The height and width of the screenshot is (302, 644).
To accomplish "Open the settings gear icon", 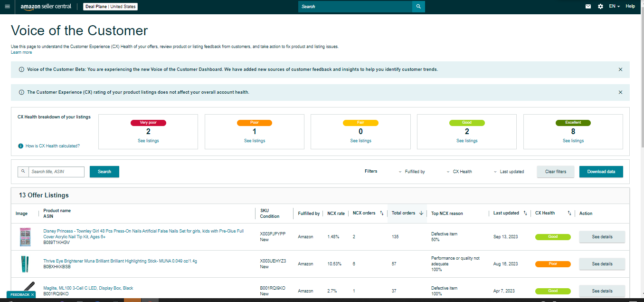I will pyautogui.click(x=600, y=7).
